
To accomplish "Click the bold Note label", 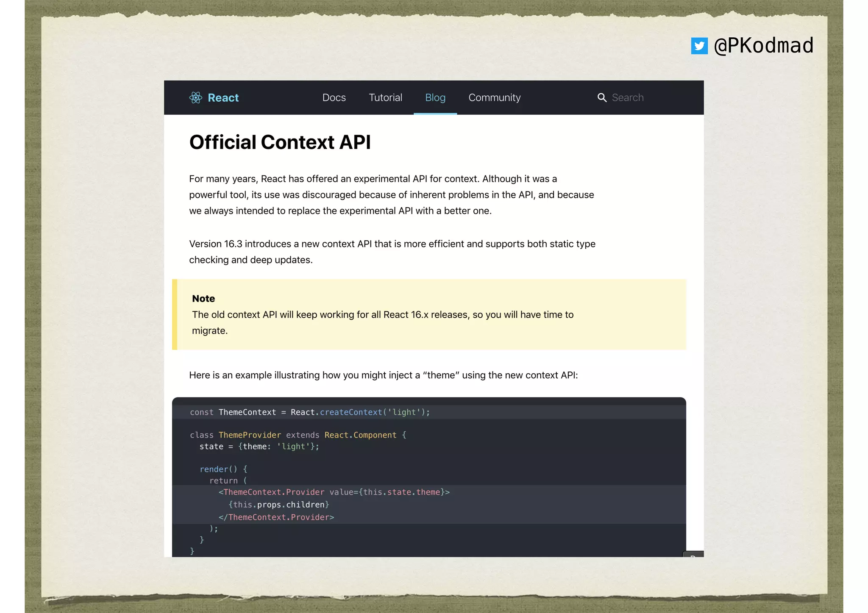I will (x=203, y=299).
